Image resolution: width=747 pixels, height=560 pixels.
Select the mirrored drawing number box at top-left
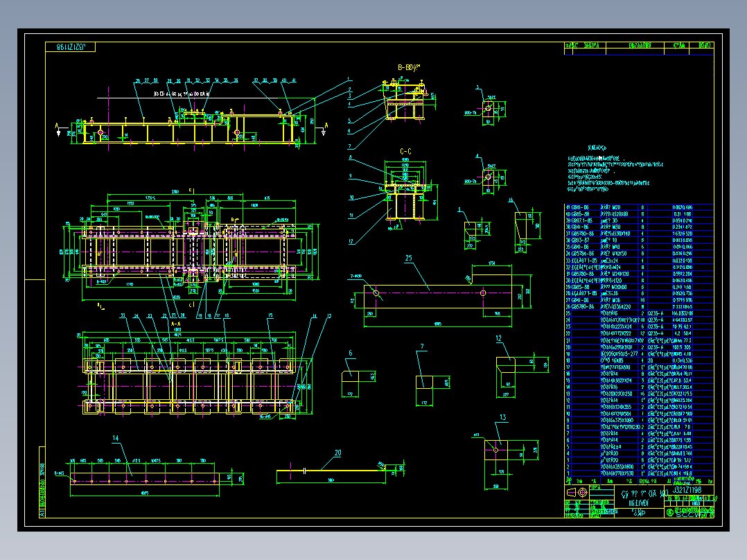tap(71, 46)
